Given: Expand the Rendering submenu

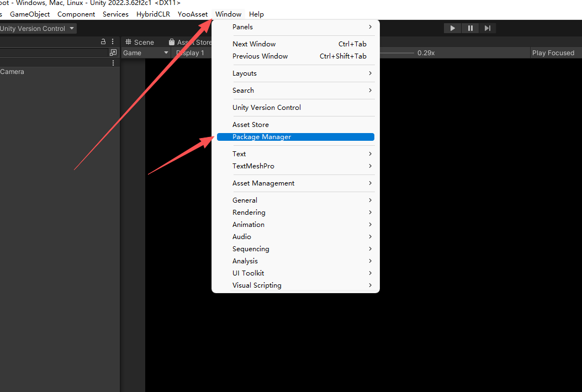Looking at the screenshot, I should tap(295, 213).
